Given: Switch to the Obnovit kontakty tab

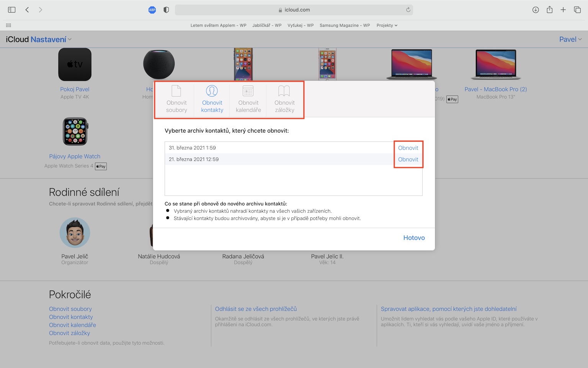Looking at the screenshot, I should pos(212,100).
